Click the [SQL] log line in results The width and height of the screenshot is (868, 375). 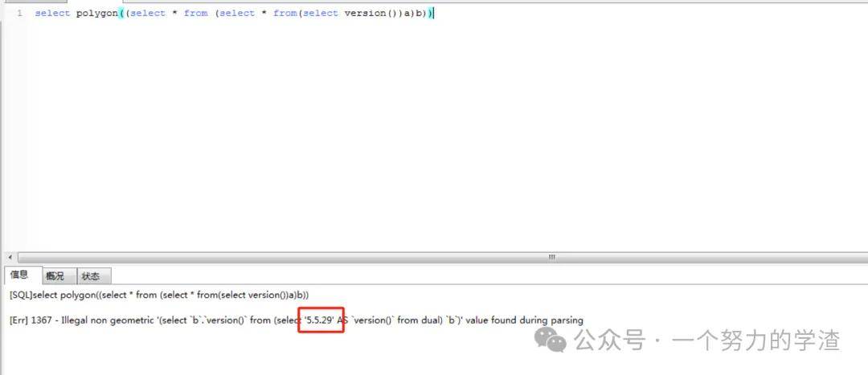click(x=159, y=296)
